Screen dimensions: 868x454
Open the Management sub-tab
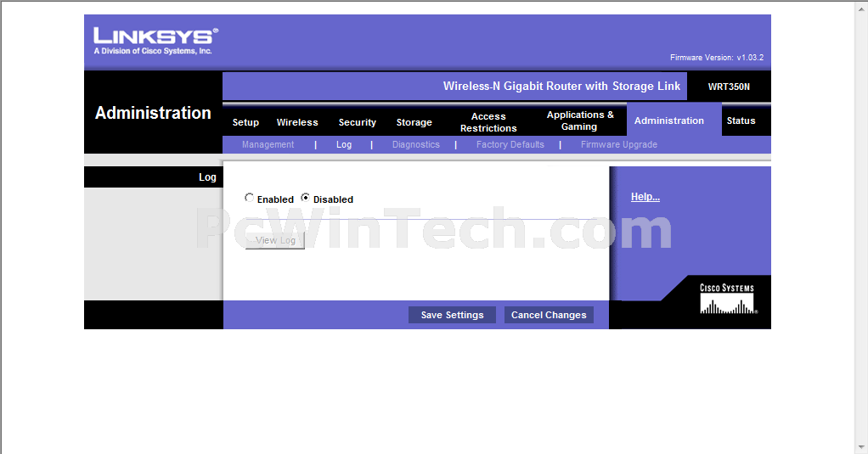(x=268, y=144)
